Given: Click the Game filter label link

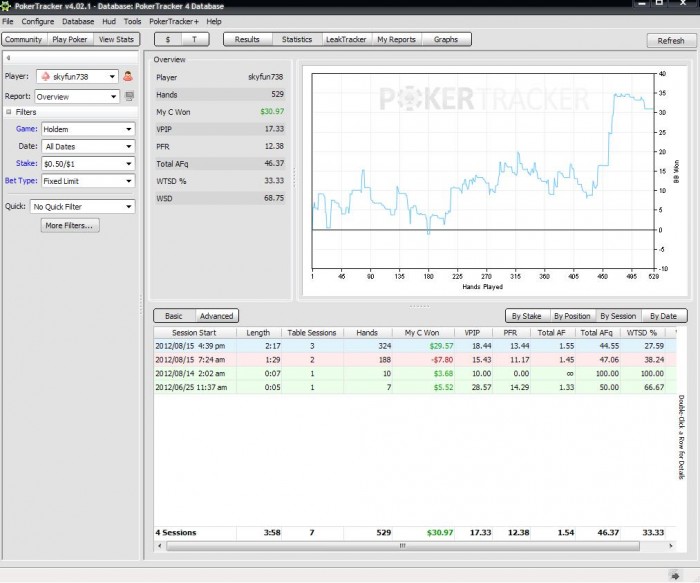Looking at the screenshot, I should [27, 129].
